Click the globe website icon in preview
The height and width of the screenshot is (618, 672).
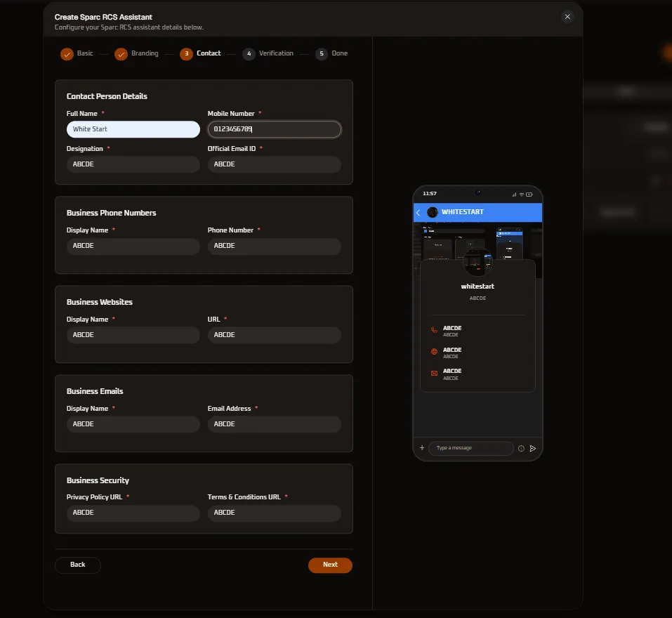pos(434,352)
